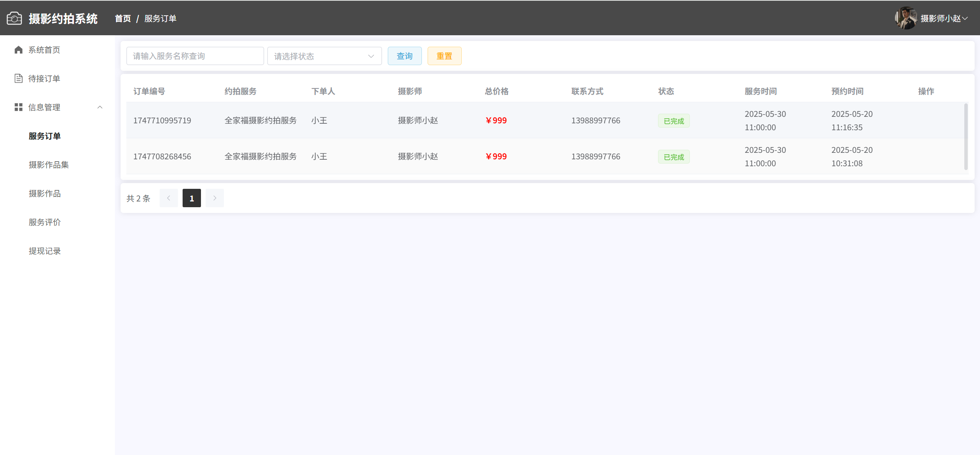Click the photographer avatar image
The height and width of the screenshot is (455, 980).
pos(906,18)
